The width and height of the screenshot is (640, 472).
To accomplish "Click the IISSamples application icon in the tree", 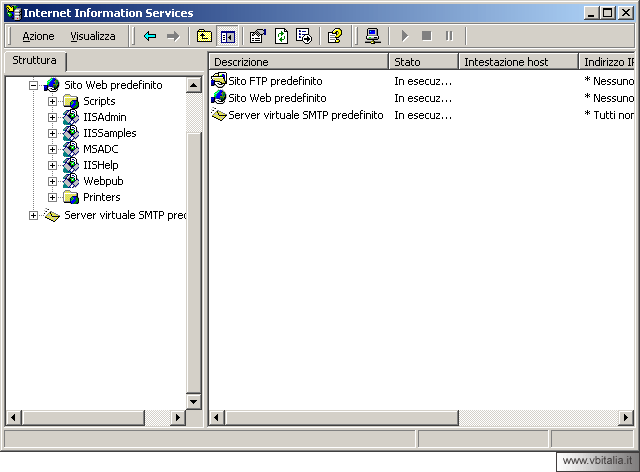I will [x=71, y=133].
